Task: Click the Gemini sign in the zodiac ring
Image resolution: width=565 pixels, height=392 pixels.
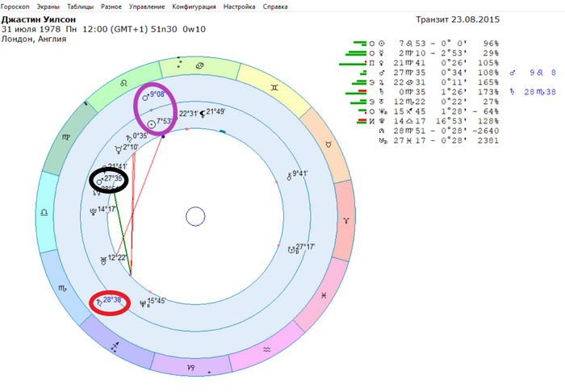Action: click(274, 87)
